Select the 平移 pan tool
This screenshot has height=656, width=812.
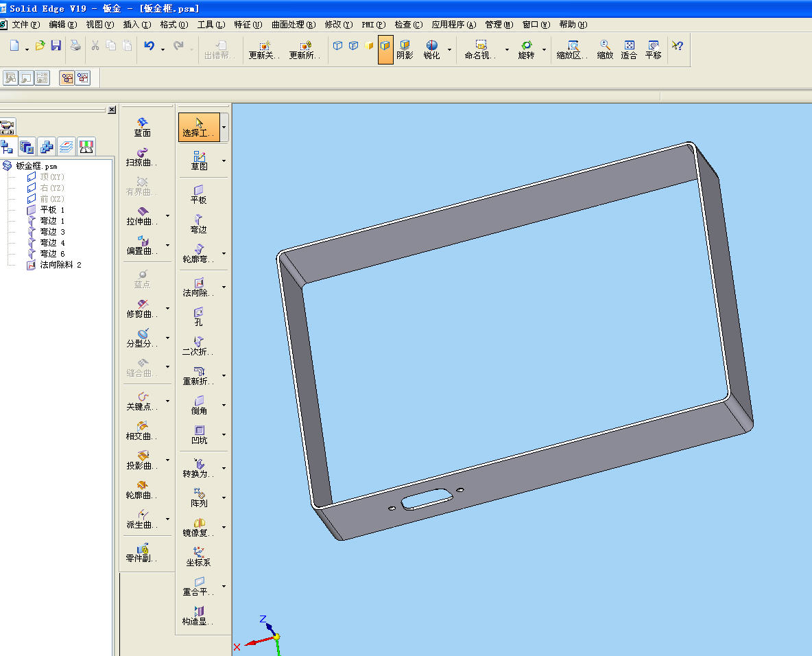click(x=653, y=49)
